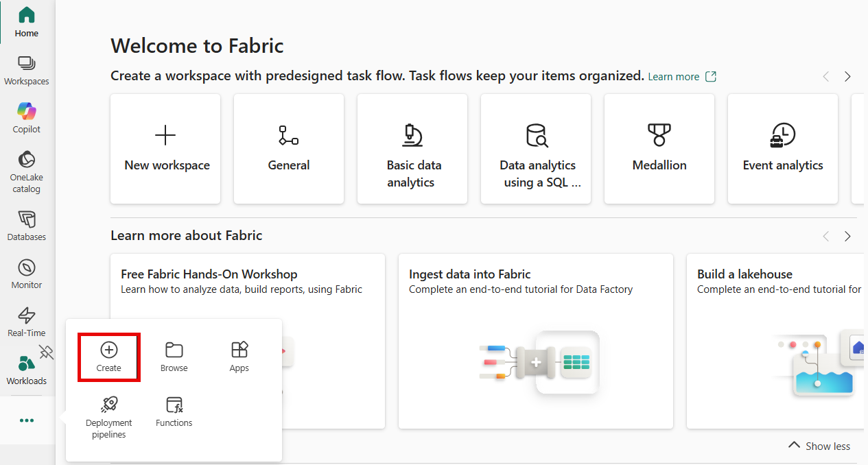Choose the Basic data analytics card
Image resolution: width=868 pixels, height=465 pixels.
click(412, 149)
